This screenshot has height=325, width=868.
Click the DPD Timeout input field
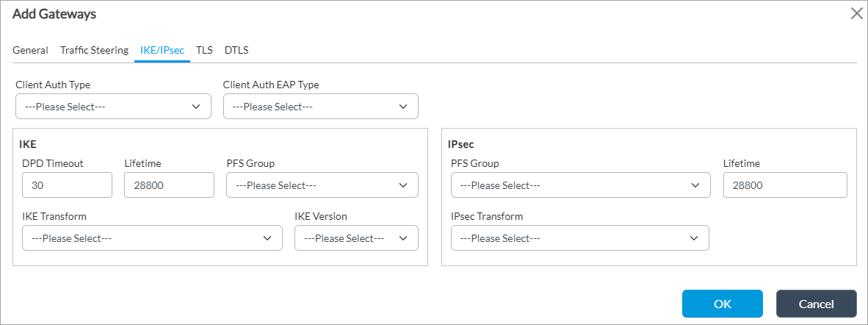point(67,185)
